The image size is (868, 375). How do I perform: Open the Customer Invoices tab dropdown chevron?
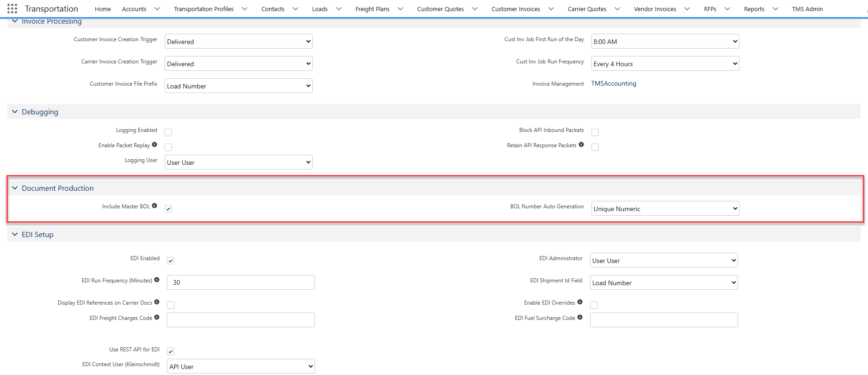coord(551,9)
